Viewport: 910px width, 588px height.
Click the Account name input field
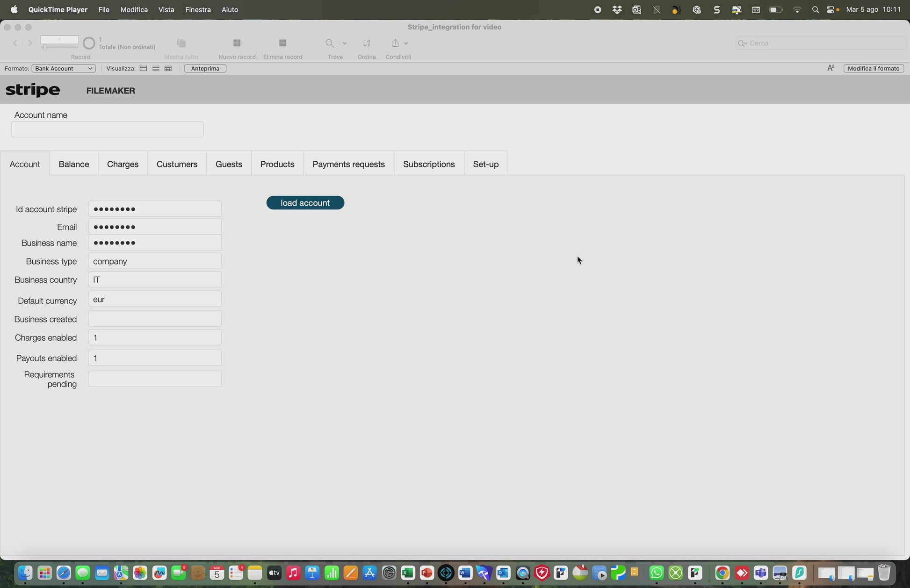point(107,129)
